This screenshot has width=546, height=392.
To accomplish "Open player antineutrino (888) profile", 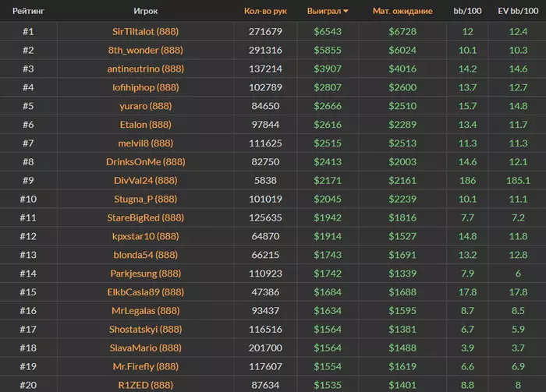I will pos(146,69).
